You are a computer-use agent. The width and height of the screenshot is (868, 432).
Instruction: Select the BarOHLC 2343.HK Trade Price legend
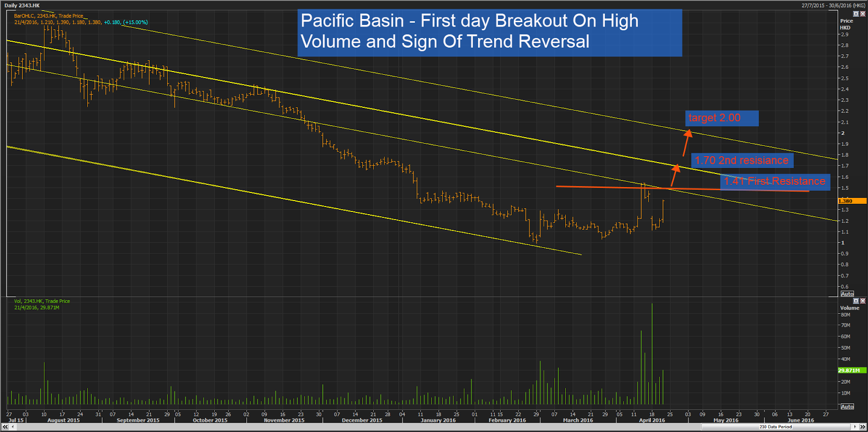point(49,16)
